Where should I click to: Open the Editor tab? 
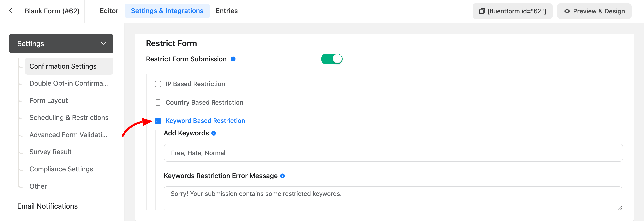click(109, 11)
